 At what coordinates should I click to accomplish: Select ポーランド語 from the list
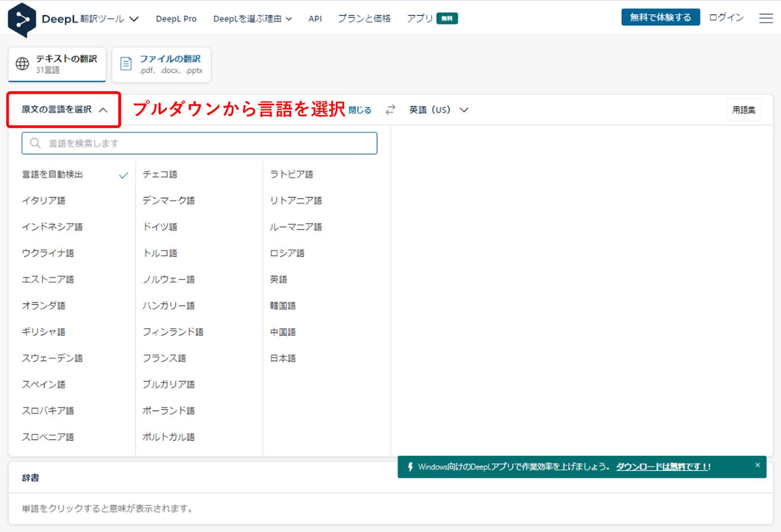point(168,411)
